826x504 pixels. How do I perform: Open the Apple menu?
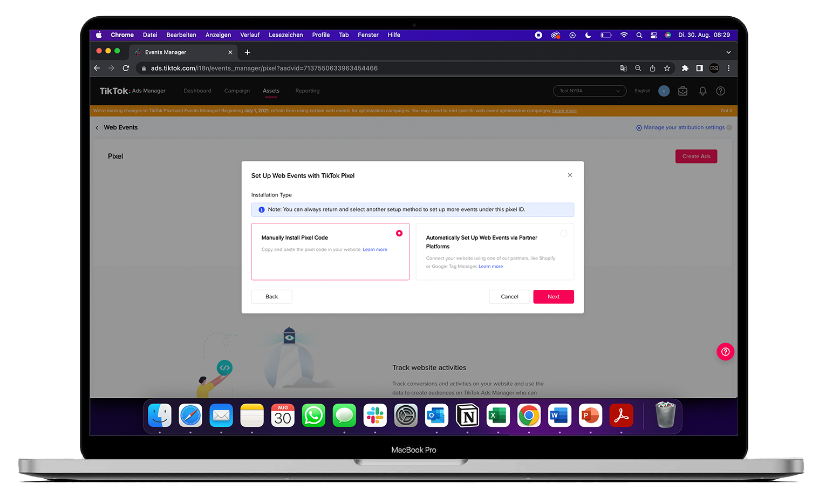pos(99,35)
